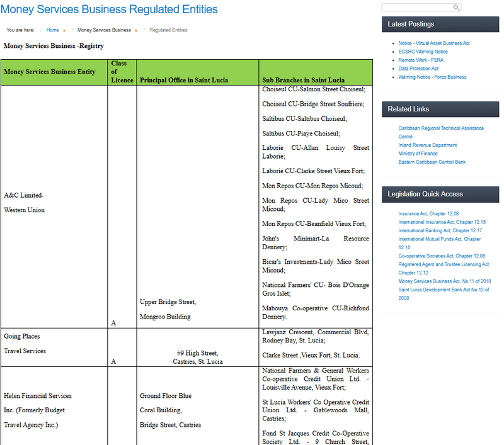Open International Mutual Funds Act link

(439, 243)
